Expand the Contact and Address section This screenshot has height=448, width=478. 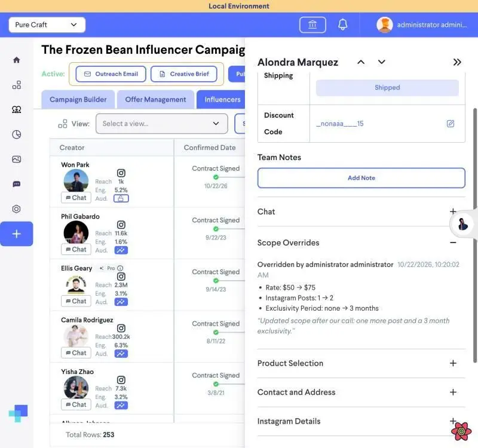tap(453, 392)
